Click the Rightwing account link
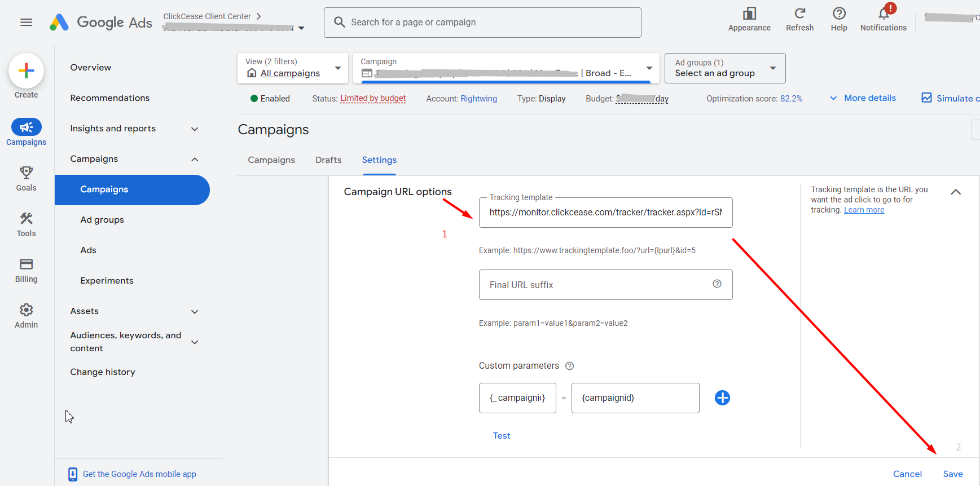 point(479,99)
